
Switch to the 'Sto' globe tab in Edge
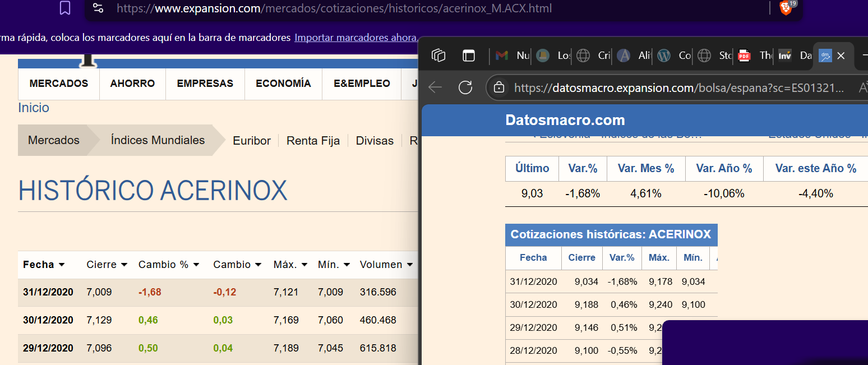point(715,56)
